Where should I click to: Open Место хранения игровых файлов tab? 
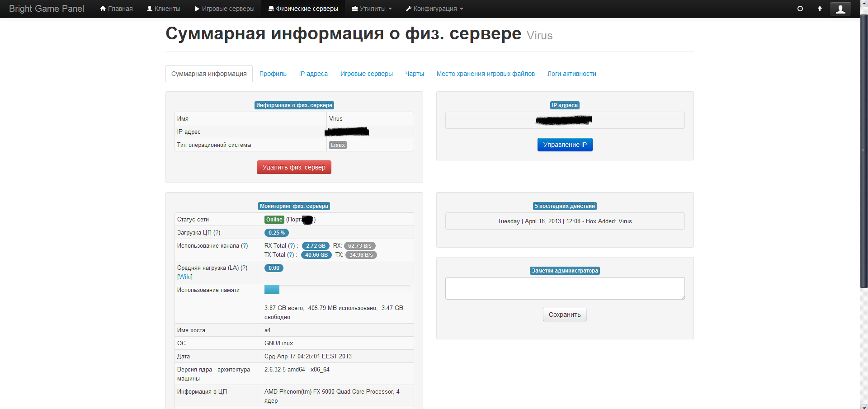[x=486, y=74]
